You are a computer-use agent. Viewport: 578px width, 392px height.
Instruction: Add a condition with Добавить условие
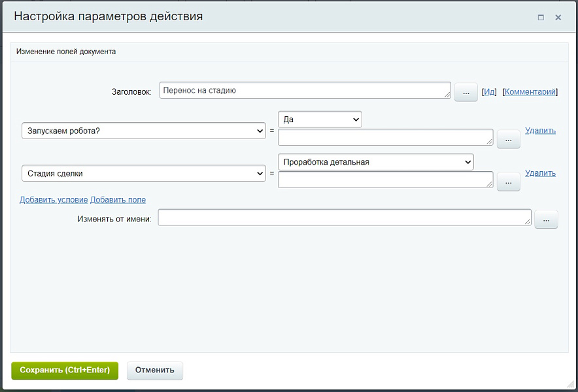[52, 199]
